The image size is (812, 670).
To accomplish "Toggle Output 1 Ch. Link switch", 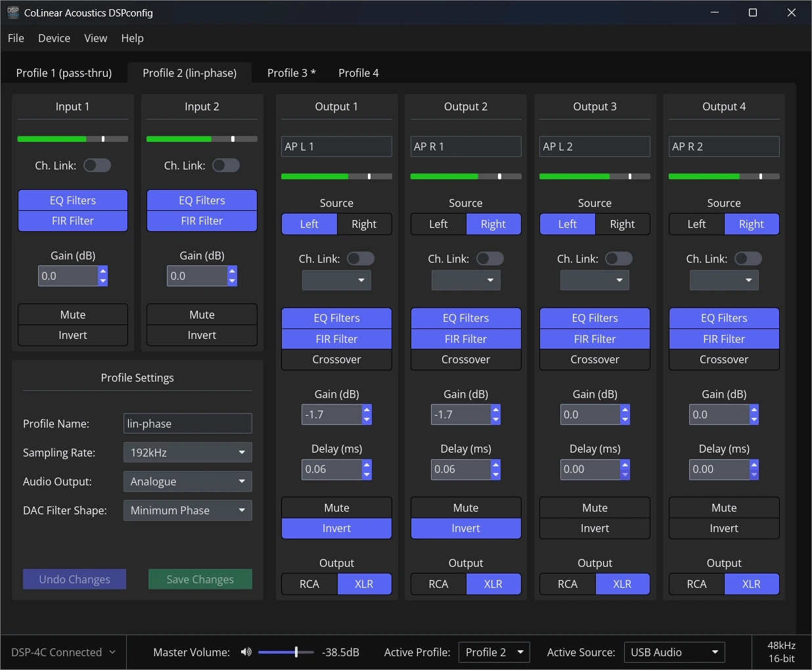I will [x=361, y=259].
